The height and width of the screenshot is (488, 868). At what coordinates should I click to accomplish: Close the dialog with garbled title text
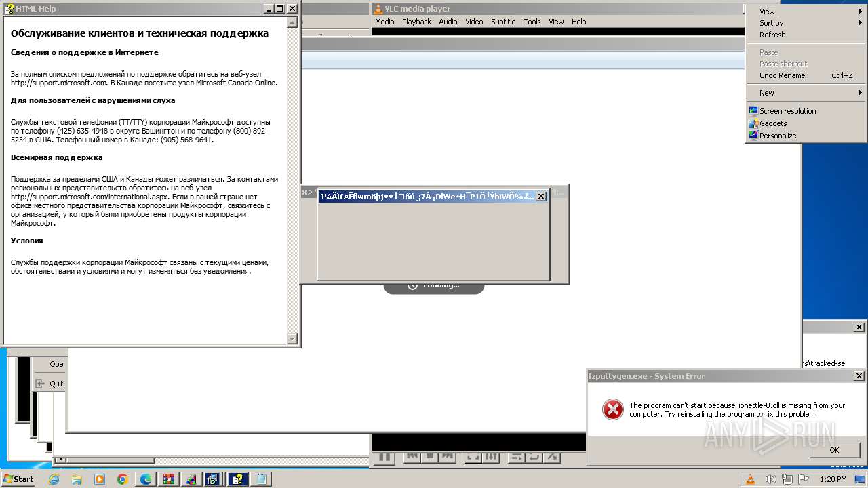point(540,197)
